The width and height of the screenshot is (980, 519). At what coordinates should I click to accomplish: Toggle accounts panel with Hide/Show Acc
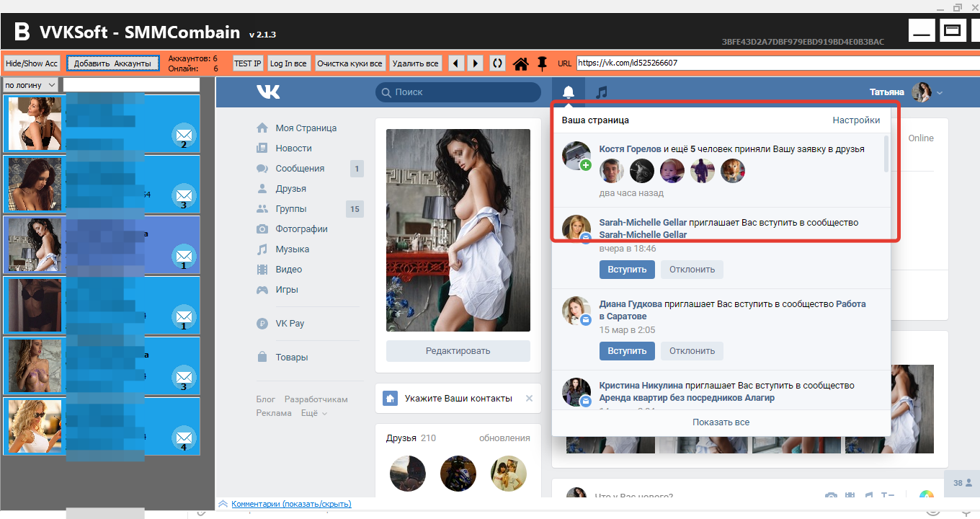(32, 63)
